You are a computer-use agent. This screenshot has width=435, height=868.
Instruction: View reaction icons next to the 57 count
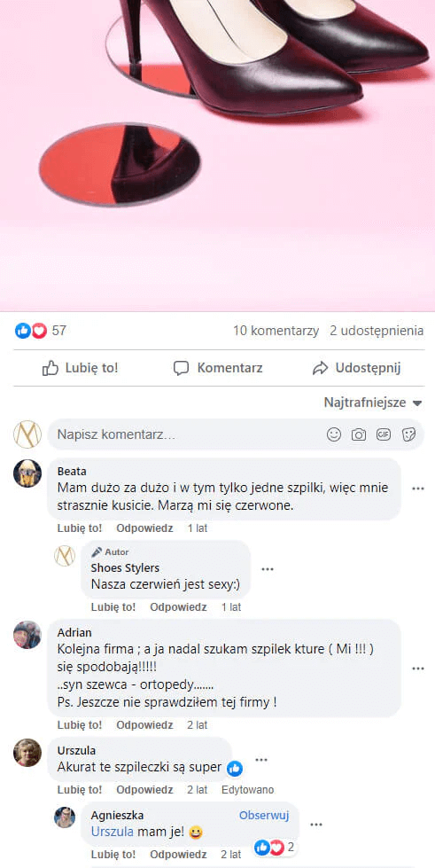click(x=30, y=331)
